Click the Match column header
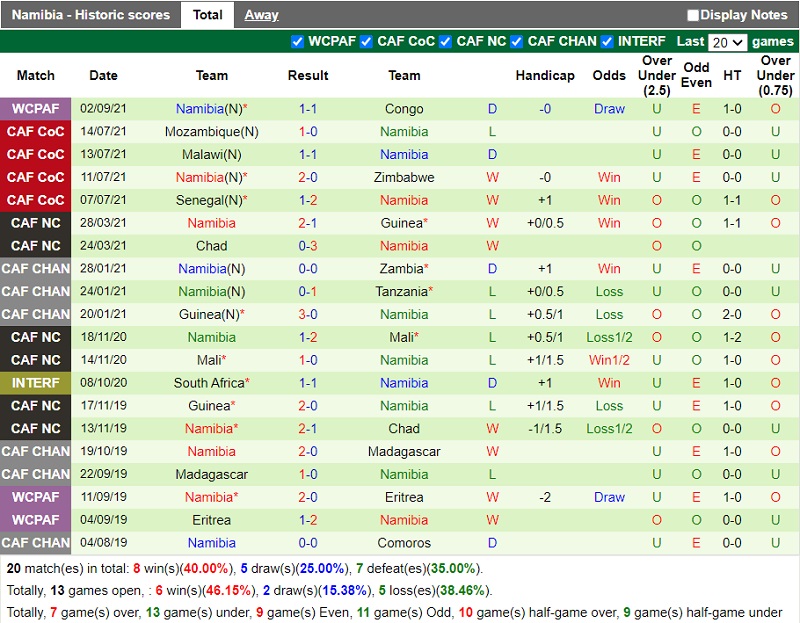 pyautogui.click(x=35, y=76)
